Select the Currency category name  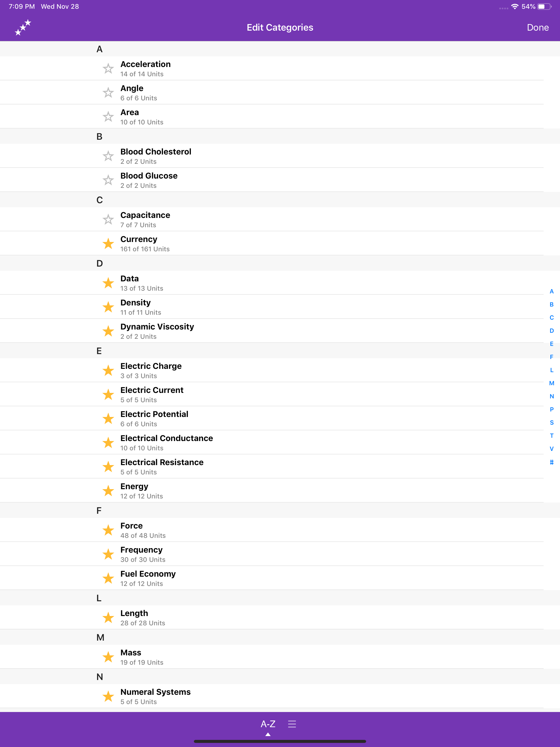point(139,239)
